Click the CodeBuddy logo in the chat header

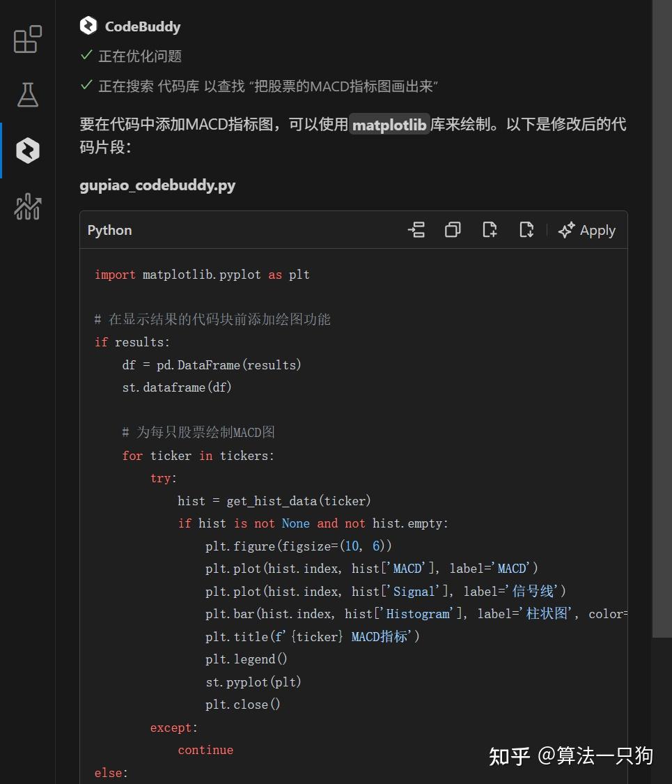(x=88, y=26)
